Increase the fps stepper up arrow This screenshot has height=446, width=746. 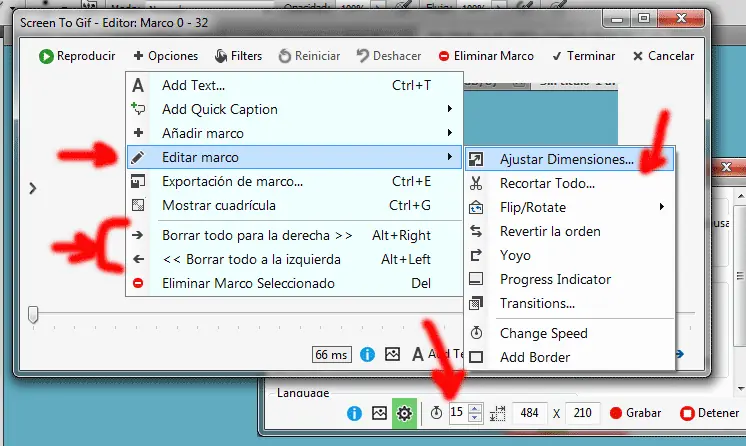pyautogui.click(x=475, y=408)
